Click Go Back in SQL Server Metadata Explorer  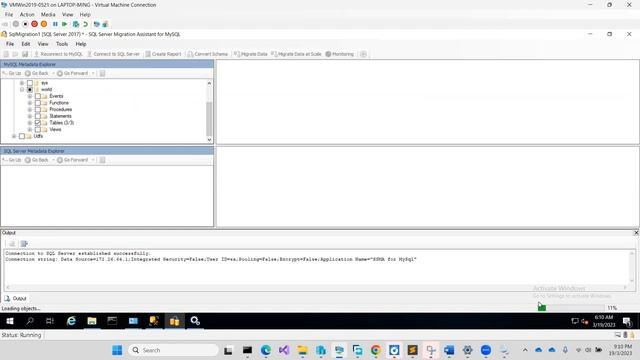click(x=37, y=160)
